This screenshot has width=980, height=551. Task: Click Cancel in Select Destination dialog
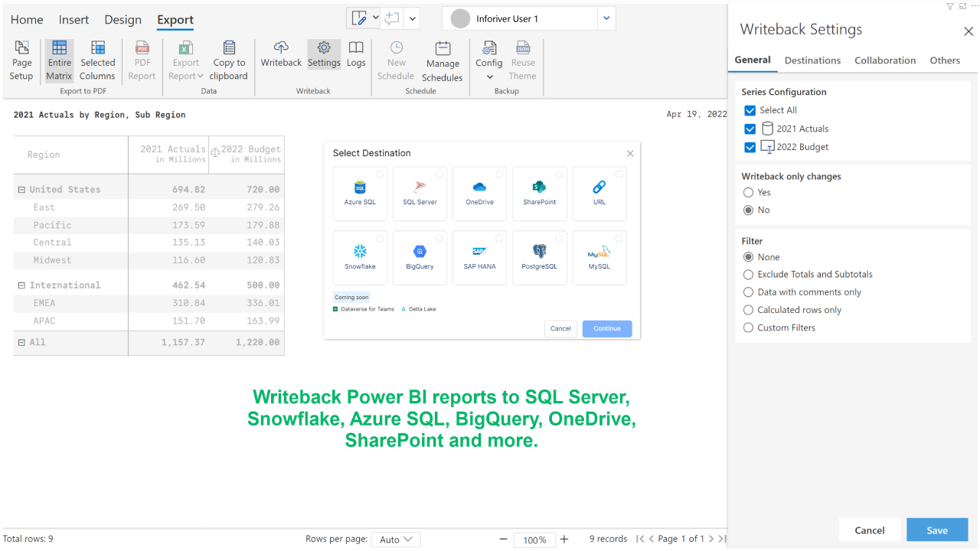pos(560,328)
